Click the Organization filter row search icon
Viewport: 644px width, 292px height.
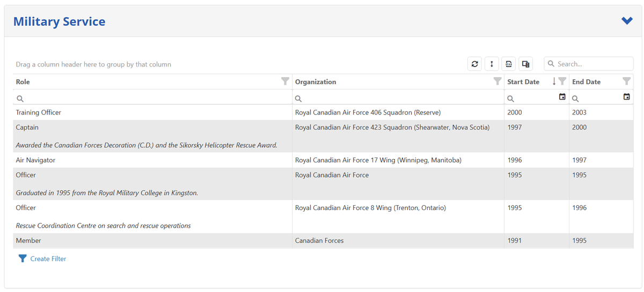(x=299, y=99)
